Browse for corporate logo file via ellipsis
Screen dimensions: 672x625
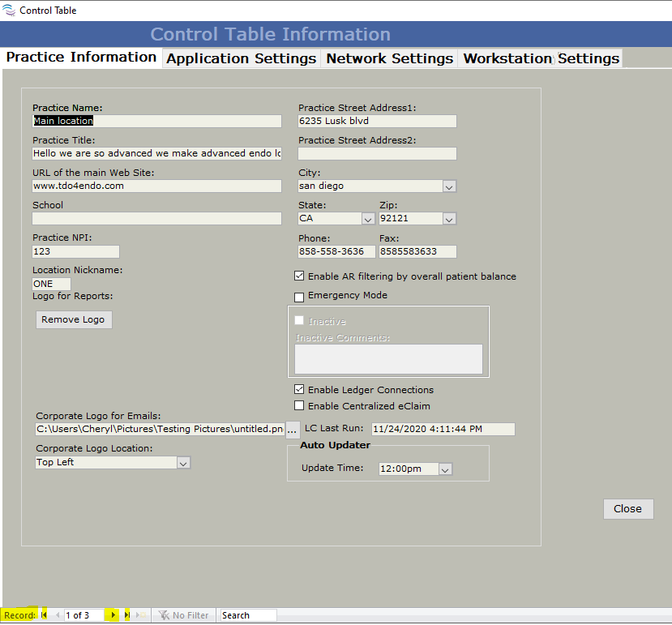(x=292, y=430)
